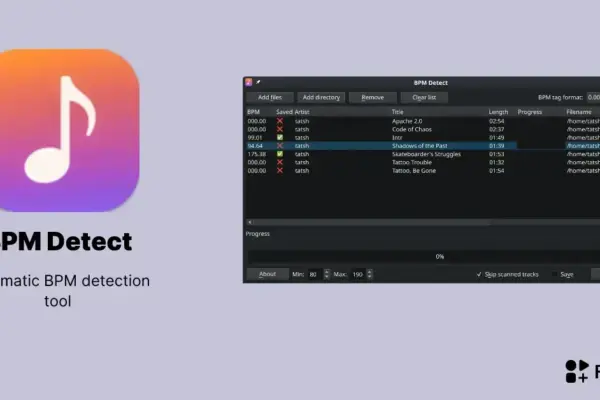Sort by the Artist column header
The height and width of the screenshot is (400, 600).
point(302,112)
